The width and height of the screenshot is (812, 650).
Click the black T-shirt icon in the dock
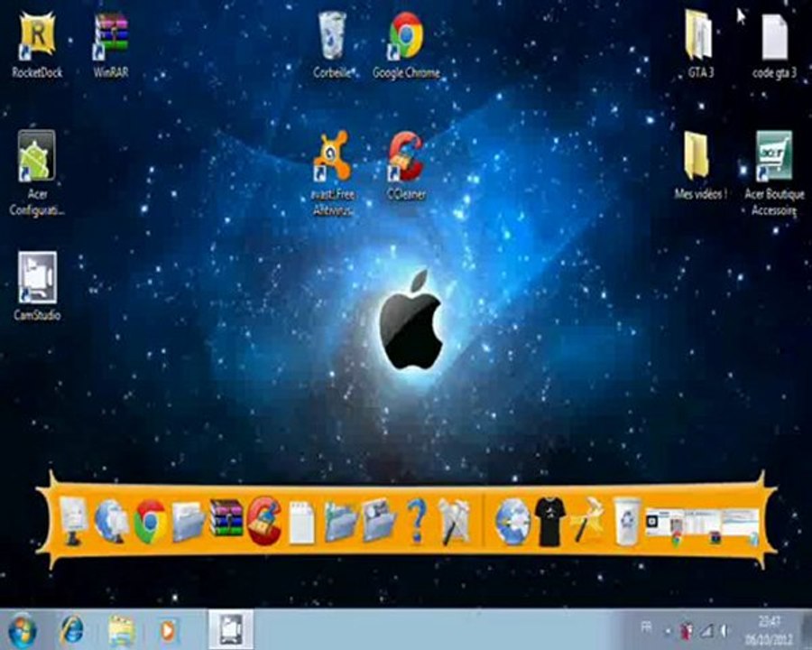tap(550, 522)
